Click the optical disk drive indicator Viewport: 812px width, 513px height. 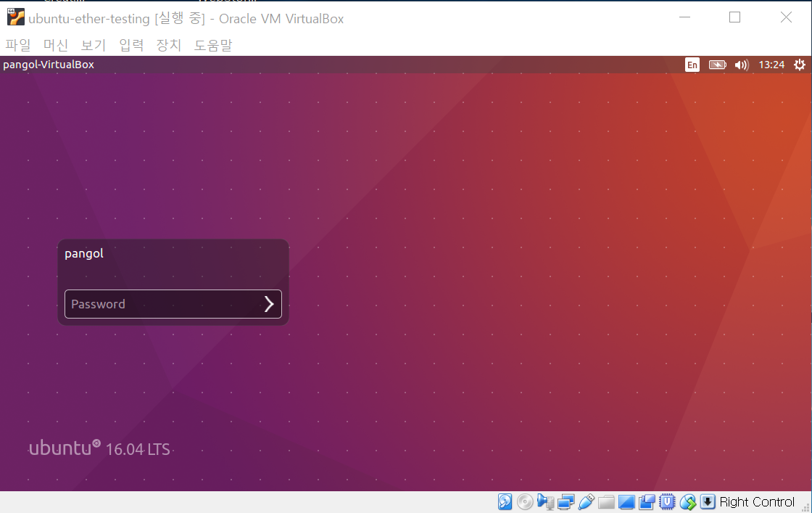pos(525,501)
